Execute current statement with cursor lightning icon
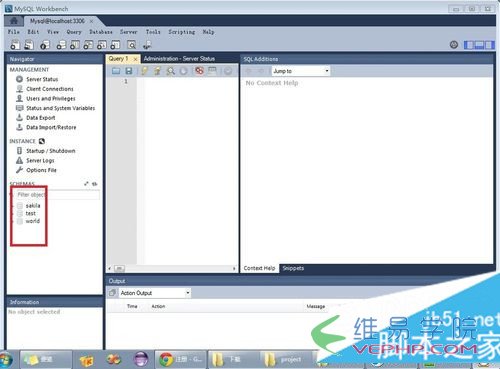The height and width of the screenshot is (369, 500). tap(157, 71)
